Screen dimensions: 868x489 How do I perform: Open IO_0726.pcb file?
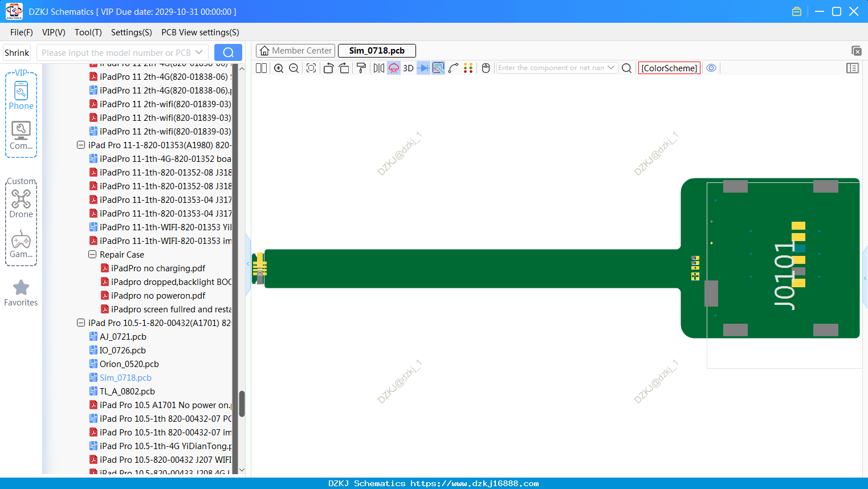coord(117,351)
